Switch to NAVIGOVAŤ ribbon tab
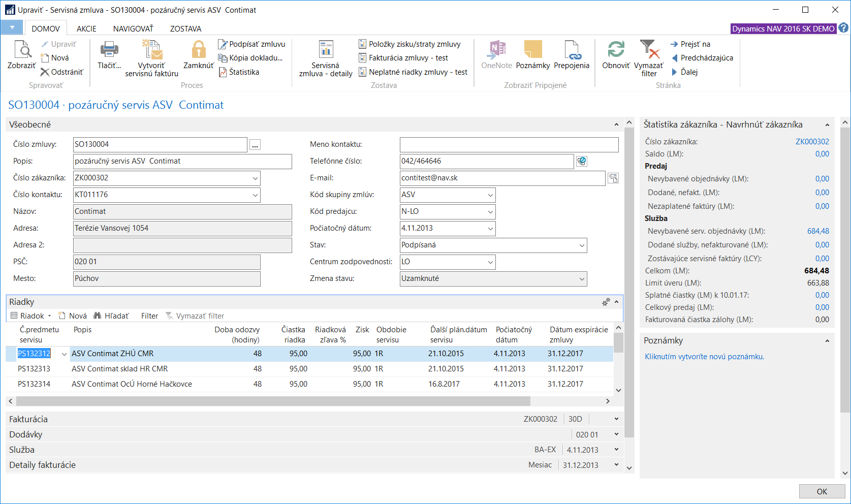 pos(133,28)
